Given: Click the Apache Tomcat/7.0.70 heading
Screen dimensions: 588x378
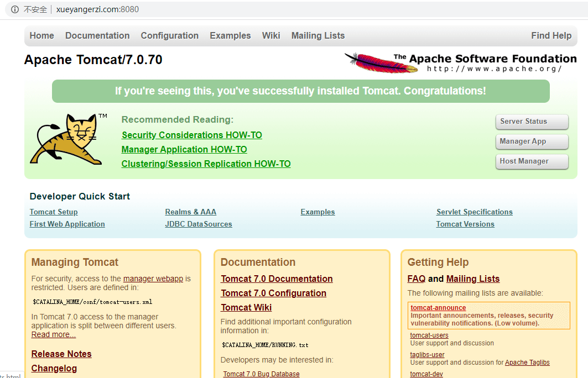Looking at the screenshot, I should click(93, 60).
